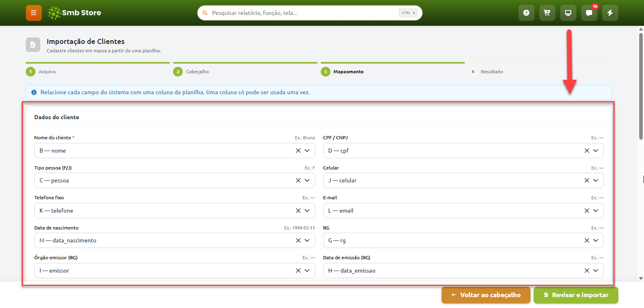Viewport: 644px width, 308px height.
Task: Expand the Celular column dropdown
Action: [596, 180]
